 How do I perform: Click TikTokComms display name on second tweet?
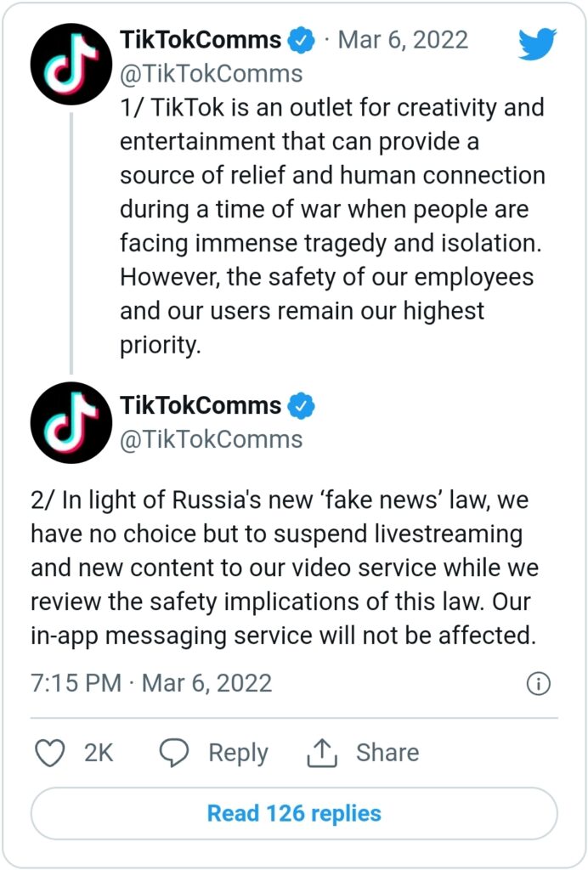point(201,405)
